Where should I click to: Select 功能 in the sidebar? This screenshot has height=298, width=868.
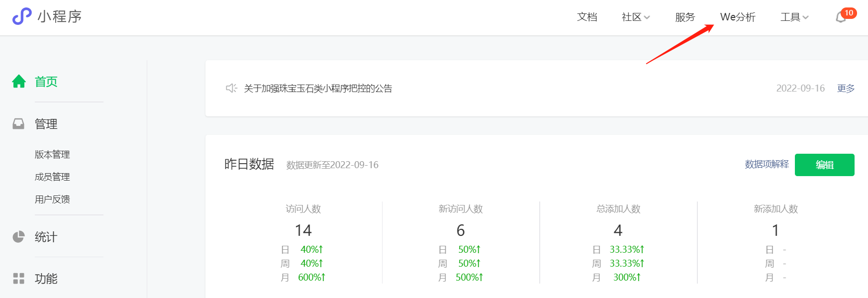46,279
